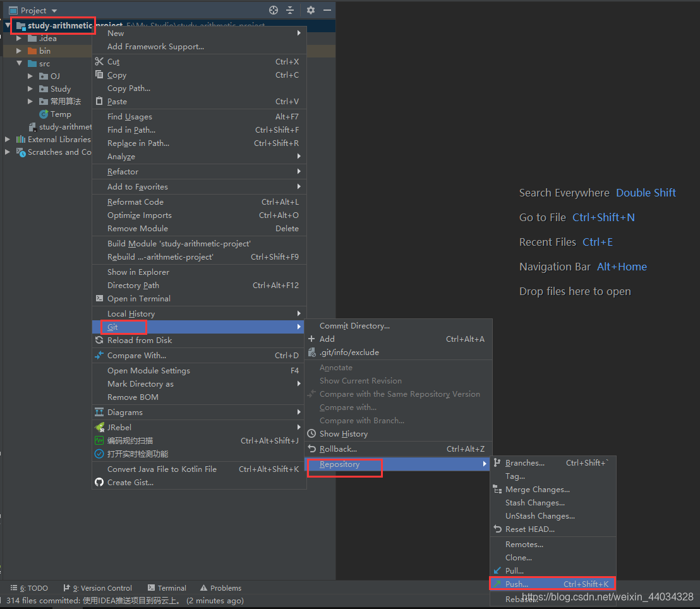This screenshot has height=609, width=700.
Task: Choose Add Framework Support
Action: (x=199, y=47)
